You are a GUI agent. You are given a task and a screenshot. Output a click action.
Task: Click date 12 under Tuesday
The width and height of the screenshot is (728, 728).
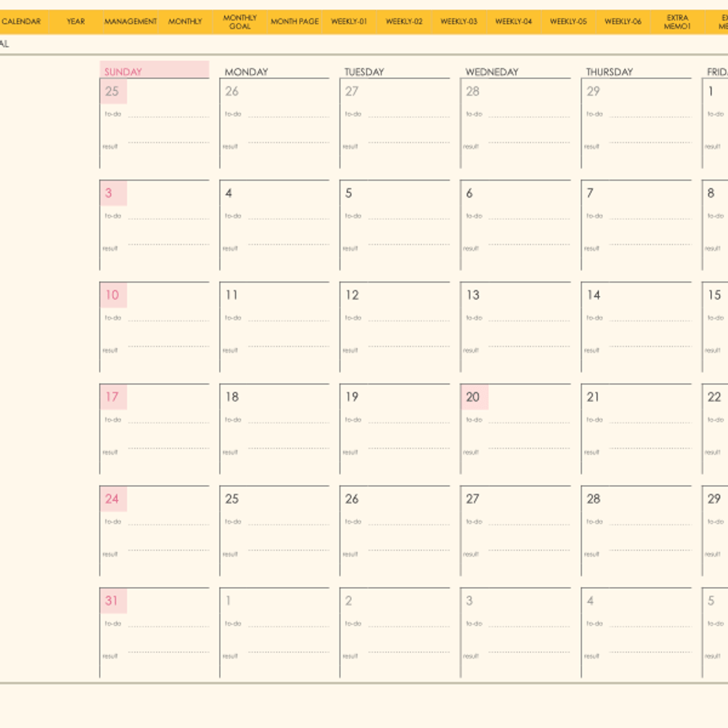[352, 295]
